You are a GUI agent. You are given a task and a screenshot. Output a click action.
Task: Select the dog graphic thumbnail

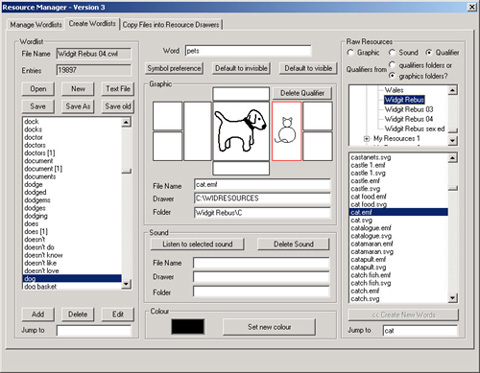[241, 131]
